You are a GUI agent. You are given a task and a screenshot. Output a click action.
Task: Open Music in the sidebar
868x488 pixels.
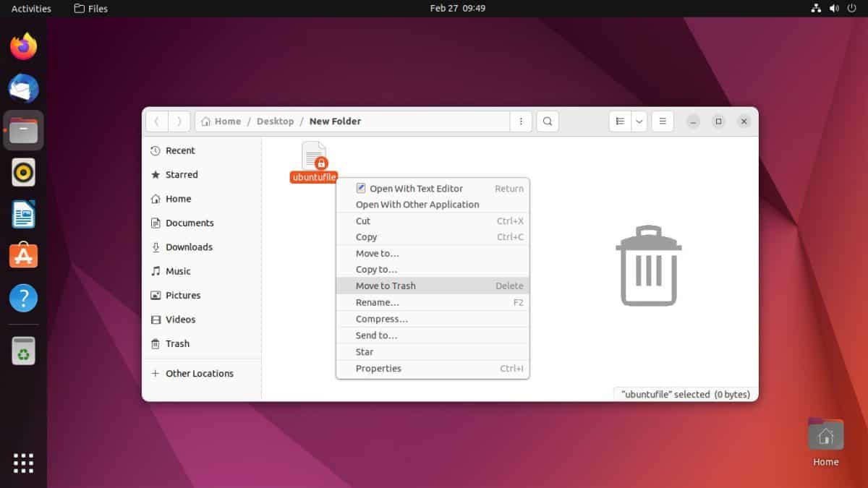pos(202,271)
